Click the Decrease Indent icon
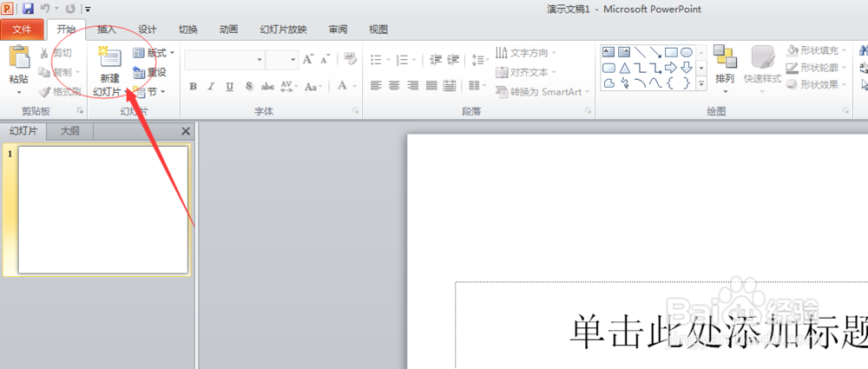 tap(436, 59)
